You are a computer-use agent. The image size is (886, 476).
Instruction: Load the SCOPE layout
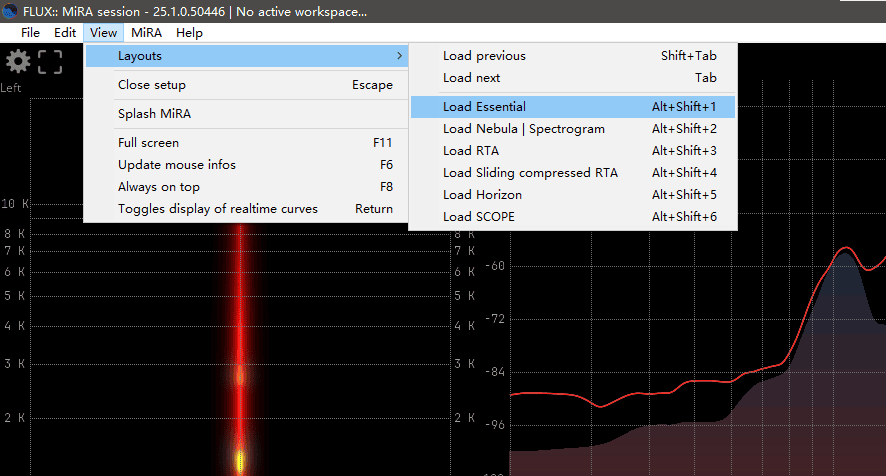[572, 217]
